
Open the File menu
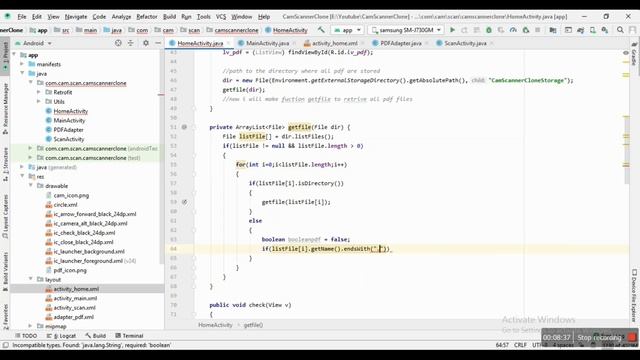pyautogui.click(x=22, y=17)
